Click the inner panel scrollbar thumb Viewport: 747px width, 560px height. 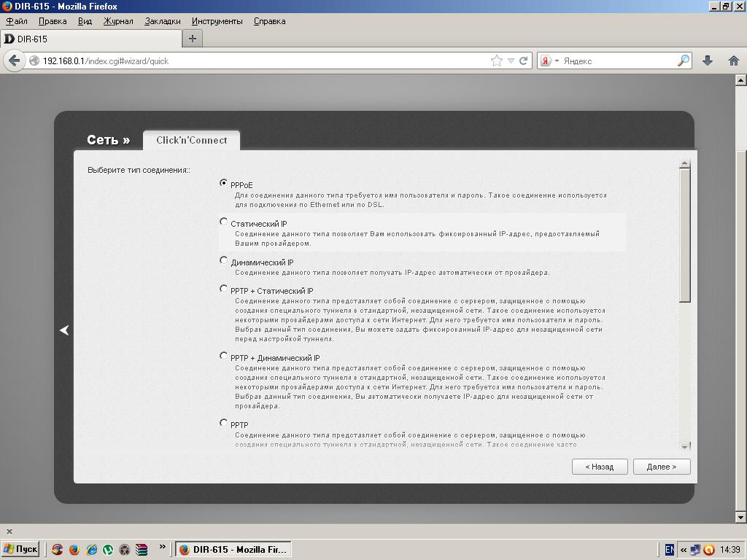(685, 236)
